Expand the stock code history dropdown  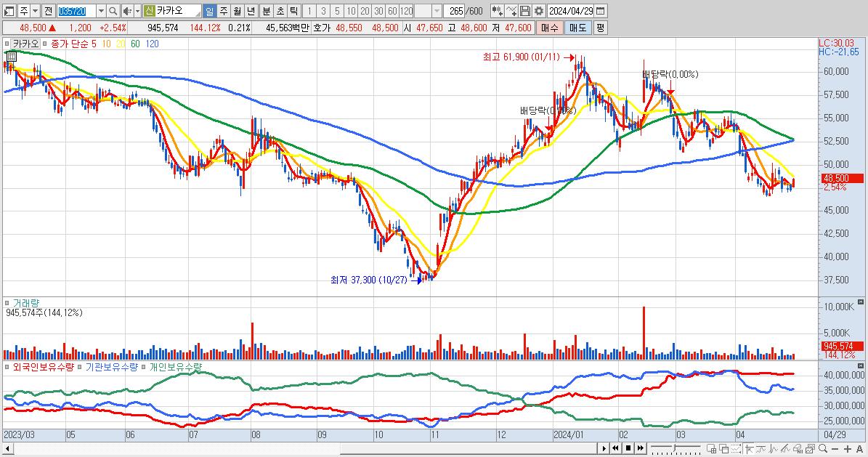click(101, 11)
